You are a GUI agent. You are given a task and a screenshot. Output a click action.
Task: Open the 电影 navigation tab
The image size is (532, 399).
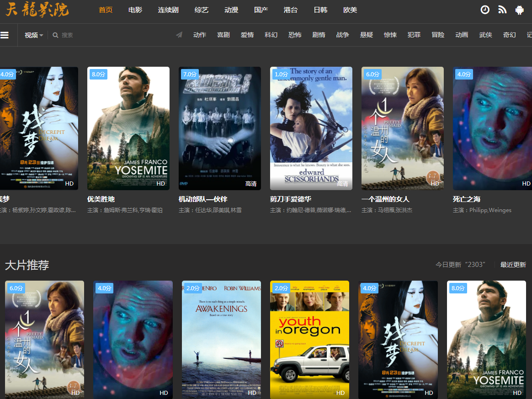coord(135,10)
